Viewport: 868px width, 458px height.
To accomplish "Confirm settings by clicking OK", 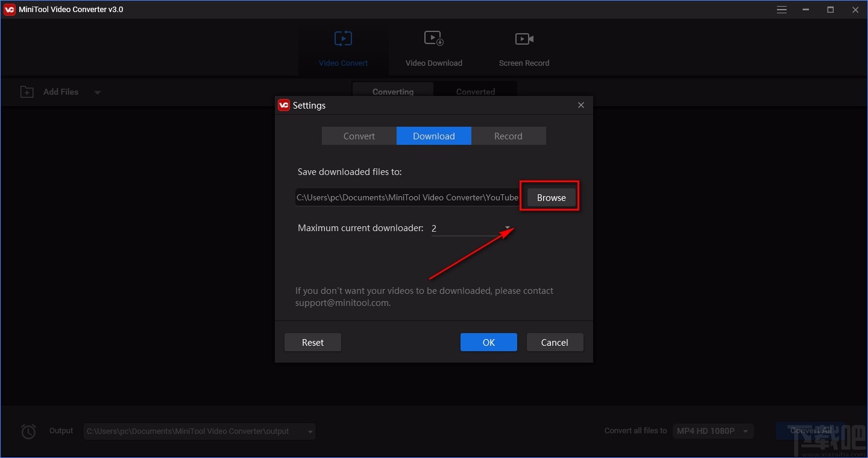I will [x=488, y=342].
